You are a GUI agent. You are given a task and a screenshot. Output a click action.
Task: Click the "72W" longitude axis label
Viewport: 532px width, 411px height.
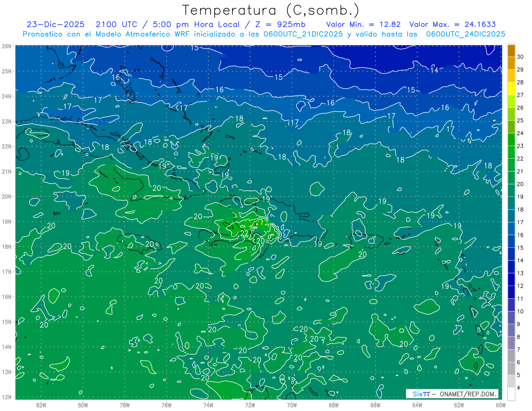click(250, 405)
